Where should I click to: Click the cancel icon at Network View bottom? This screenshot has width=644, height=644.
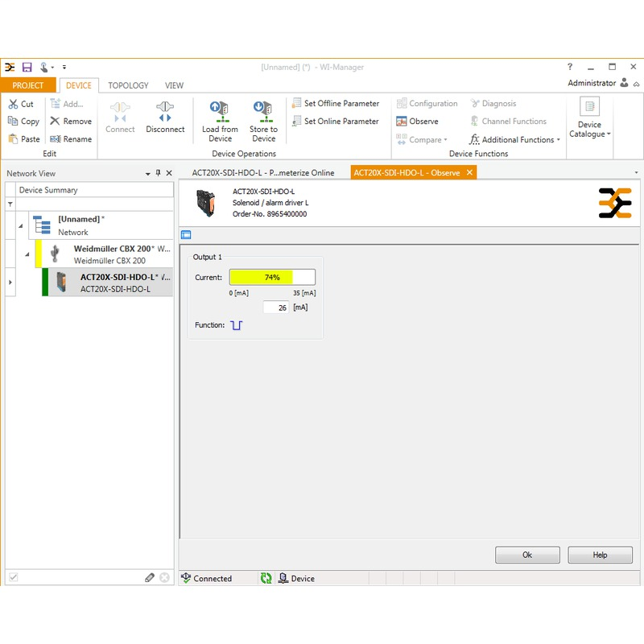(164, 578)
